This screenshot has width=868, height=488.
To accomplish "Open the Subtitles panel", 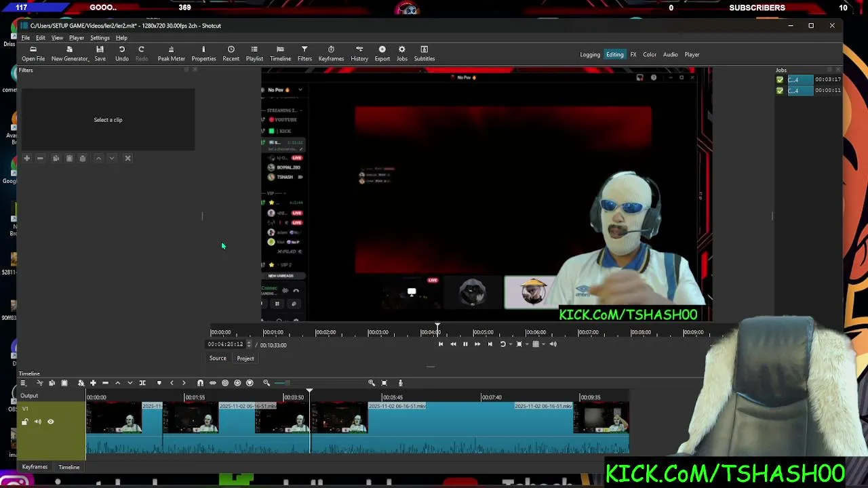I will (x=425, y=54).
